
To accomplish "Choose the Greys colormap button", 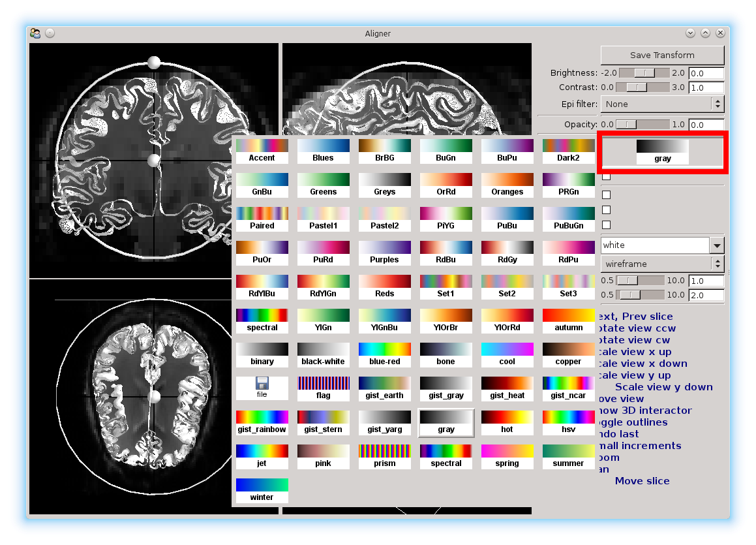I will (x=385, y=185).
